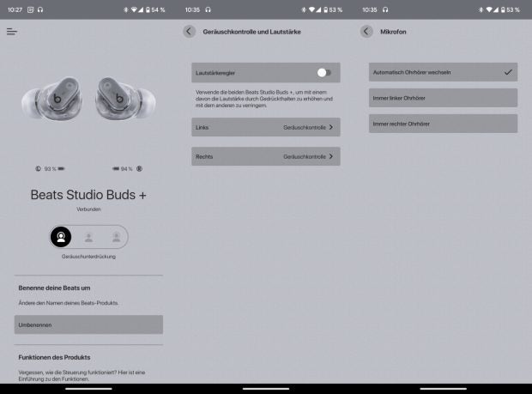Select Immer rechter Ohrhörer option
The image size is (532, 394).
point(443,124)
